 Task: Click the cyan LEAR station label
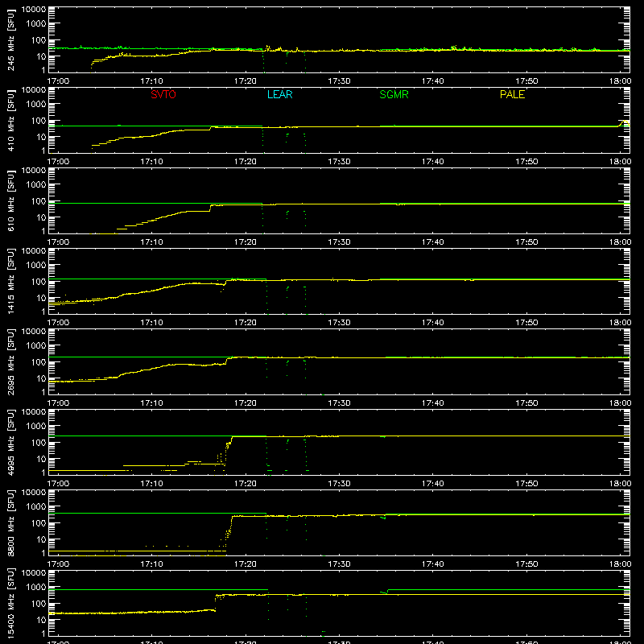(x=279, y=94)
